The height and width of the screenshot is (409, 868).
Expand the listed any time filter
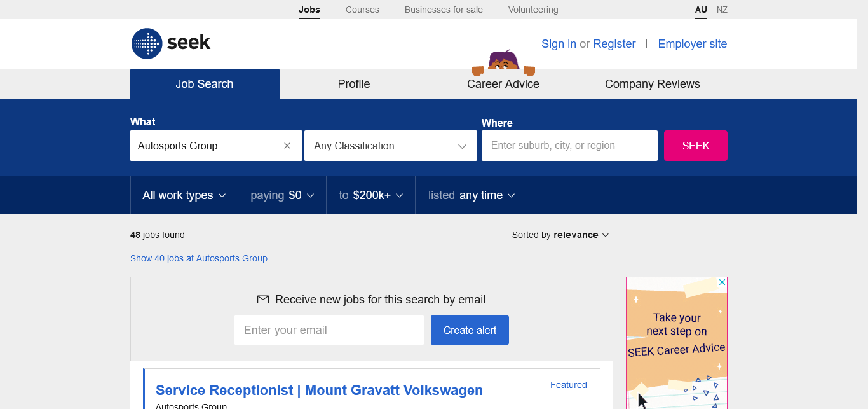(x=471, y=195)
